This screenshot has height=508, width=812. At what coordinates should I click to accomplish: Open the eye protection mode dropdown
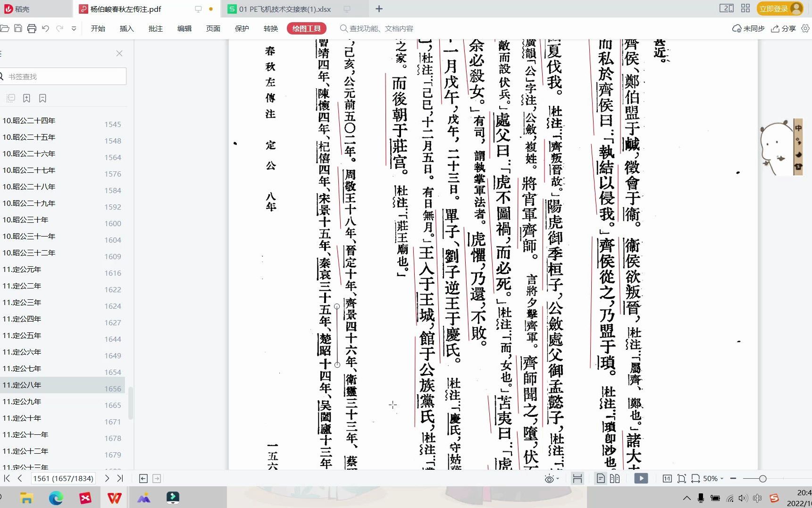552,479
